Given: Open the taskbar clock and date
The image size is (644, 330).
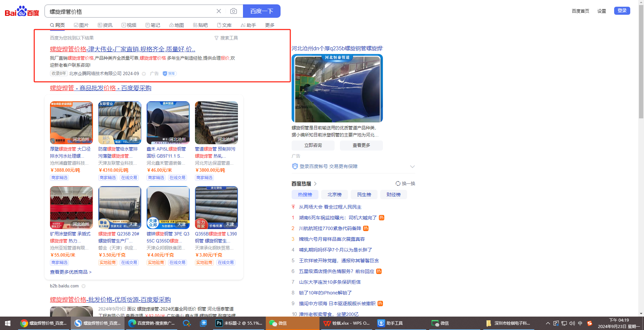Looking at the screenshot, I should 619,323.
